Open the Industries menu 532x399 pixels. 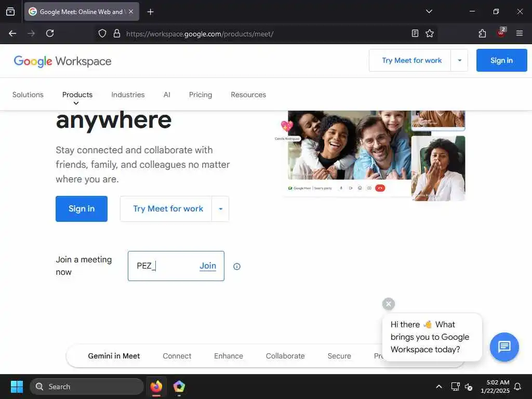pos(128,95)
